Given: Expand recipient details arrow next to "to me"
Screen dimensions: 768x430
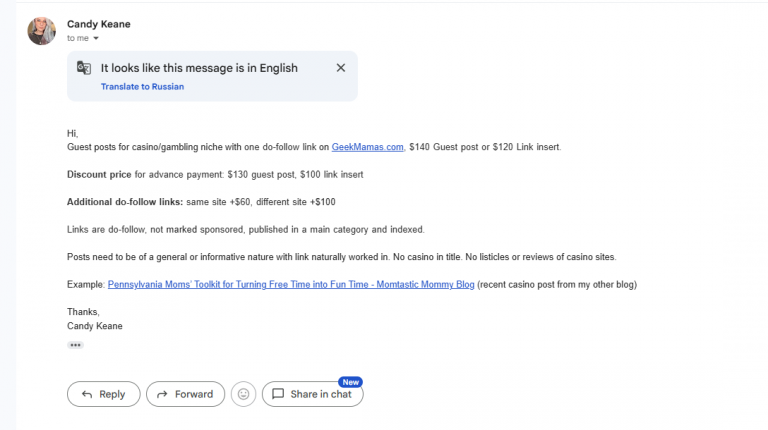Looking at the screenshot, I should 96,38.
